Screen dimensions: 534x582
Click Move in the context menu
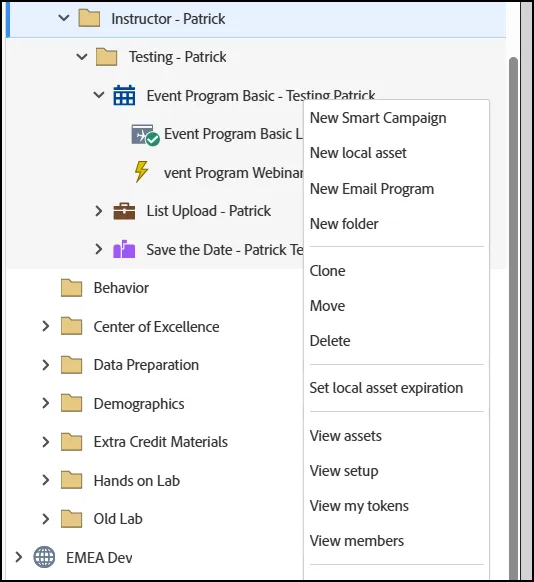coord(327,306)
